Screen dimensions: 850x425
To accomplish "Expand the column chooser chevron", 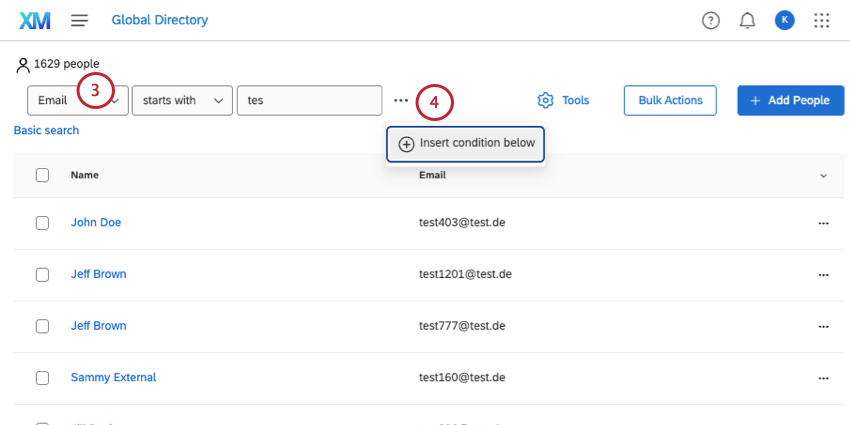I will 823,176.
